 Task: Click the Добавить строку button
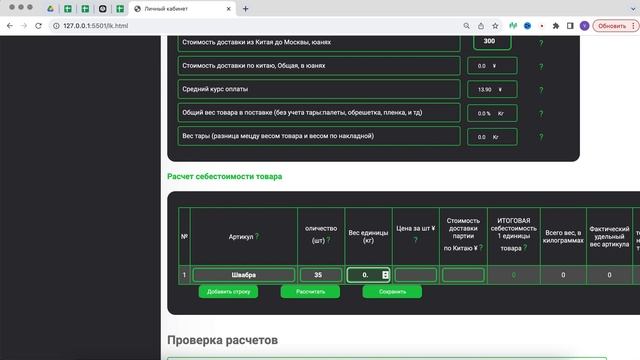click(228, 291)
